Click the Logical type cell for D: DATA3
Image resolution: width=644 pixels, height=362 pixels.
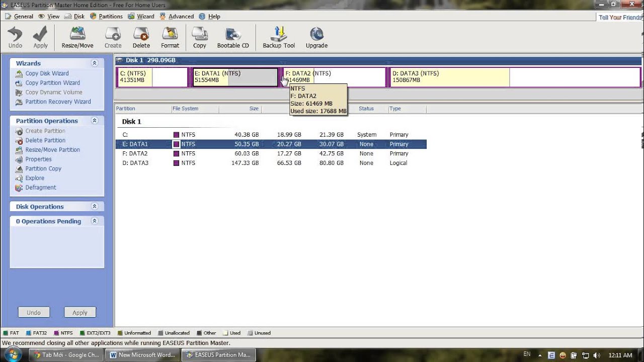click(x=398, y=163)
